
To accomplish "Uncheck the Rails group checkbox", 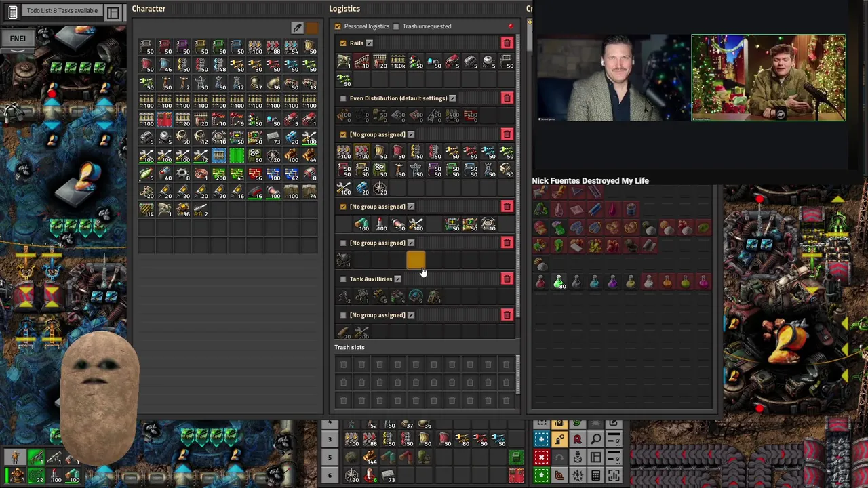I will [x=342, y=43].
